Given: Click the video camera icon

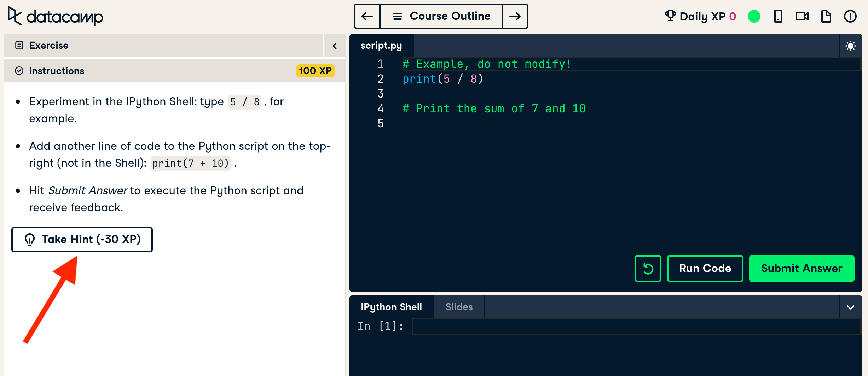Looking at the screenshot, I should (x=802, y=16).
